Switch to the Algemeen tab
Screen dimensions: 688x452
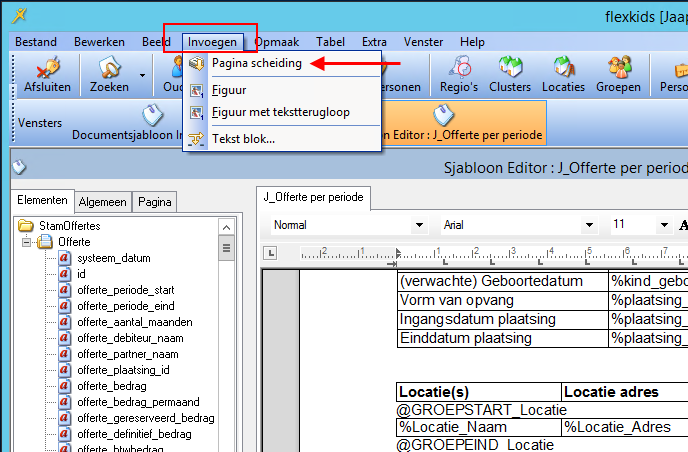[x=103, y=201]
